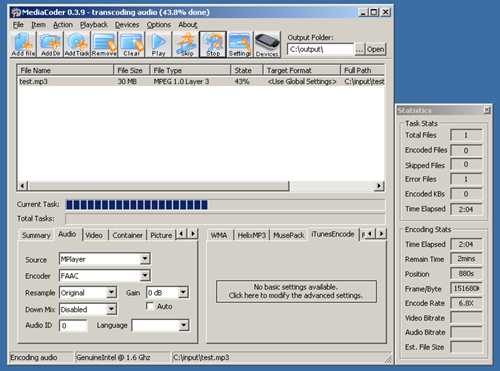This screenshot has height=371, width=500.
Task: Switch to the Summary tab
Action: 36,235
